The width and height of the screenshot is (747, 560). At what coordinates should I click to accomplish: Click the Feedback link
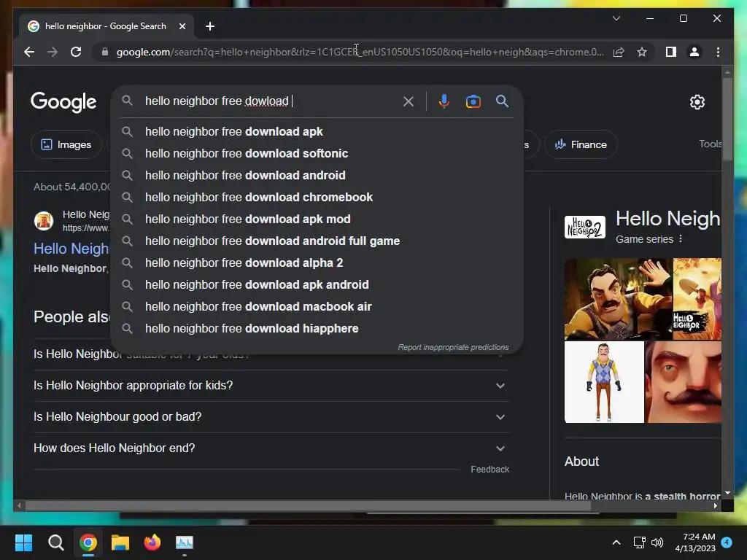pos(489,470)
